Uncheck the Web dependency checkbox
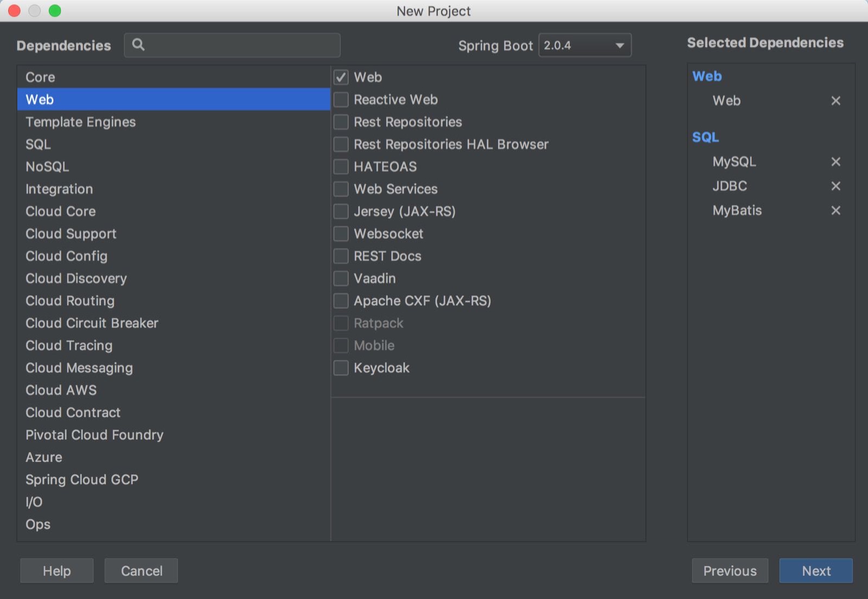The image size is (868, 599). [341, 78]
